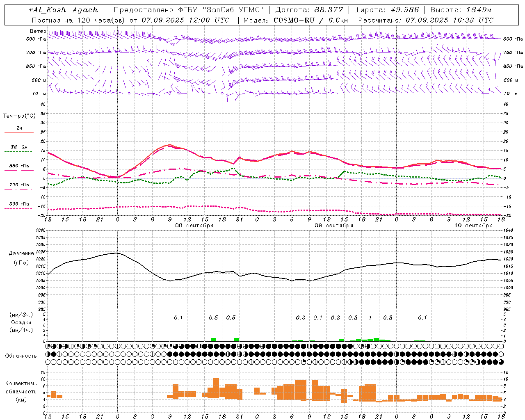Click the (км) unit label of convective cloudiness
525x420 pixels.
click(21, 399)
